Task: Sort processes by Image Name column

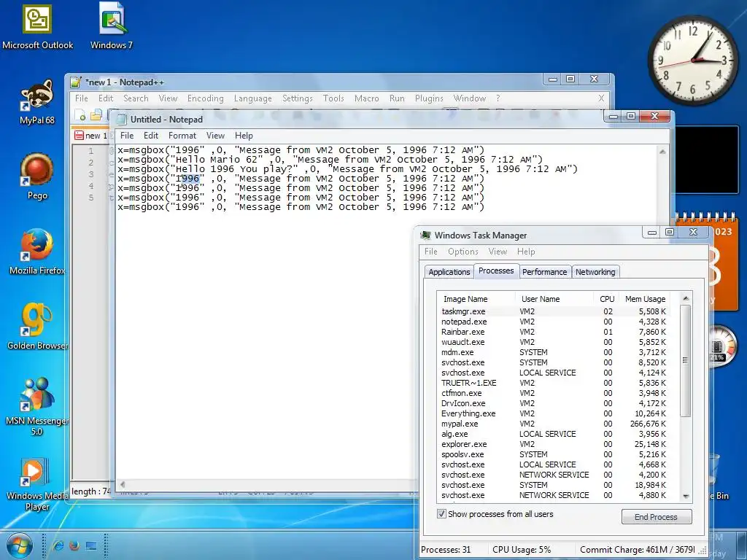Action: [x=476, y=299]
